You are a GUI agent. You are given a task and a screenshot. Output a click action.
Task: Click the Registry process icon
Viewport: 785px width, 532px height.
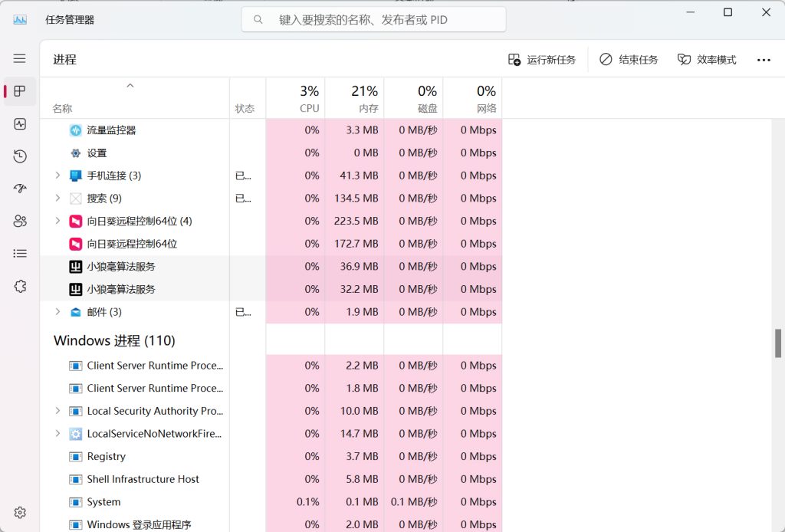(x=76, y=456)
